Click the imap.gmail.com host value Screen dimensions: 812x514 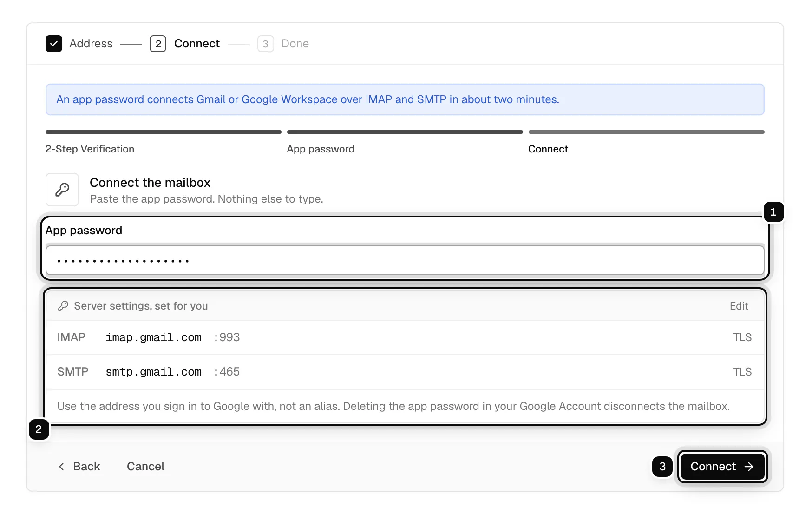pyautogui.click(x=153, y=337)
